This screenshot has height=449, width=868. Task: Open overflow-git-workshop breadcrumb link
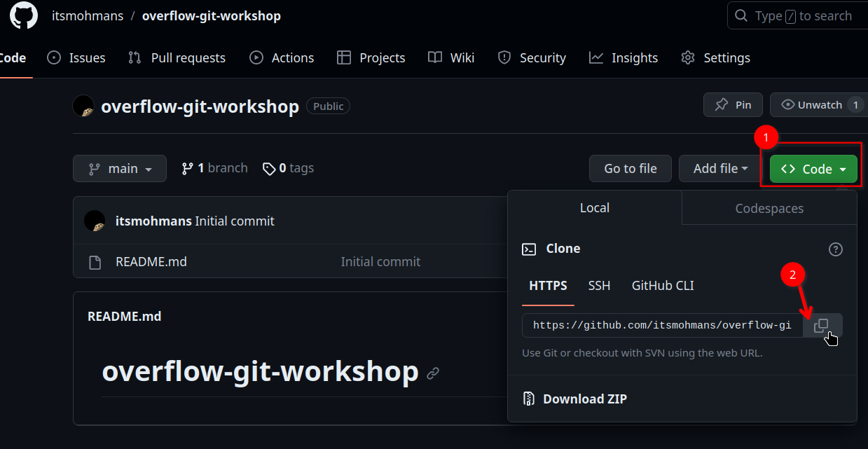pyautogui.click(x=212, y=15)
